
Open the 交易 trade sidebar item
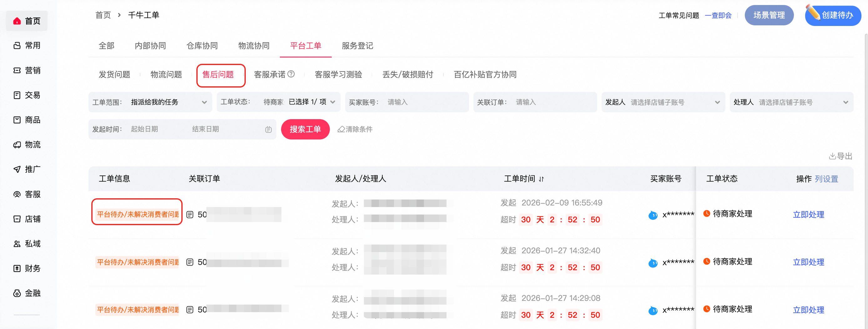tap(27, 95)
